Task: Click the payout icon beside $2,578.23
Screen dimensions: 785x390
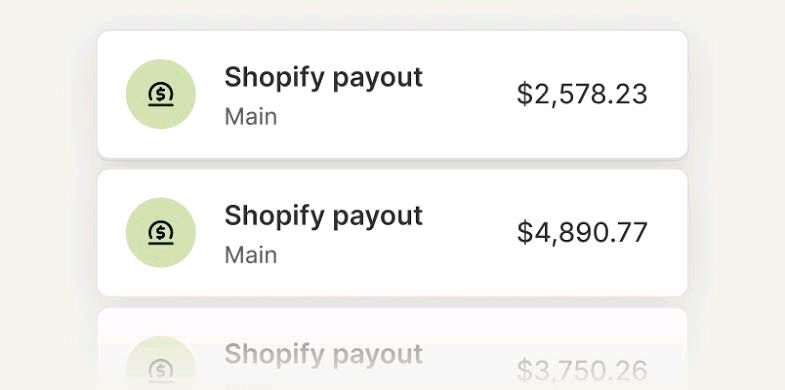Action: (x=161, y=95)
